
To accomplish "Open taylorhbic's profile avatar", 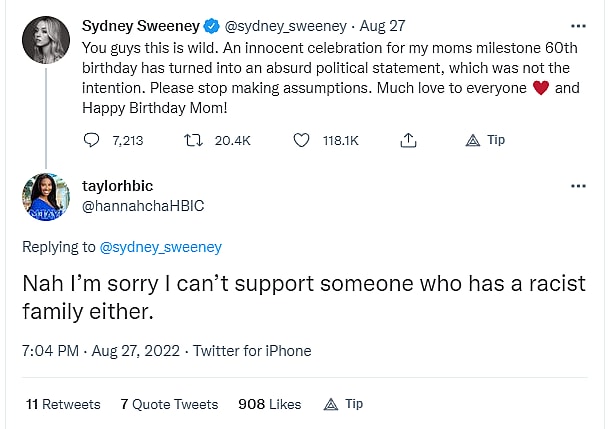I will (x=44, y=196).
